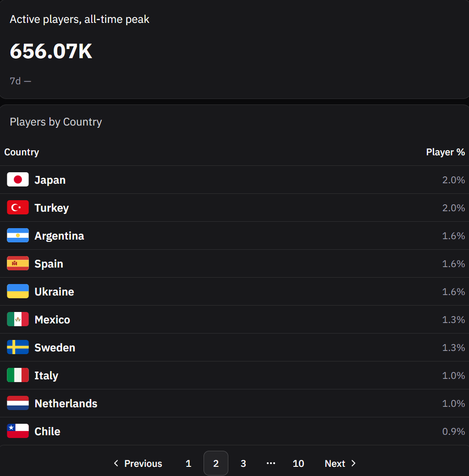Screen dimensions: 469x476
Task: Select page 3 in pagination
Action: coord(243,463)
